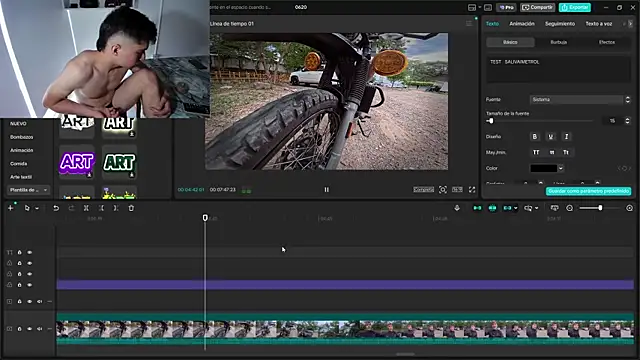Screen dimensions: 640x360
Task: Open the Burbuja sub-tab
Action: pos(558,42)
